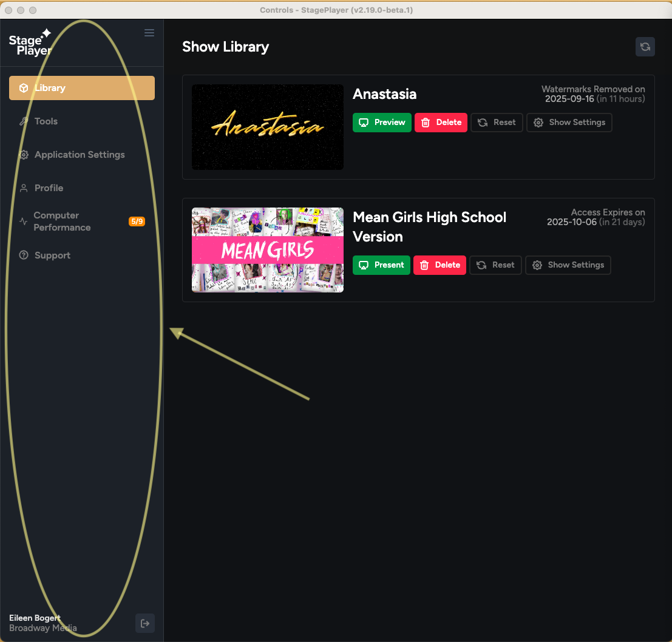This screenshot has height=642, width=672.
Task: Click the Broadway Media organization label
Action: [43, 628]
